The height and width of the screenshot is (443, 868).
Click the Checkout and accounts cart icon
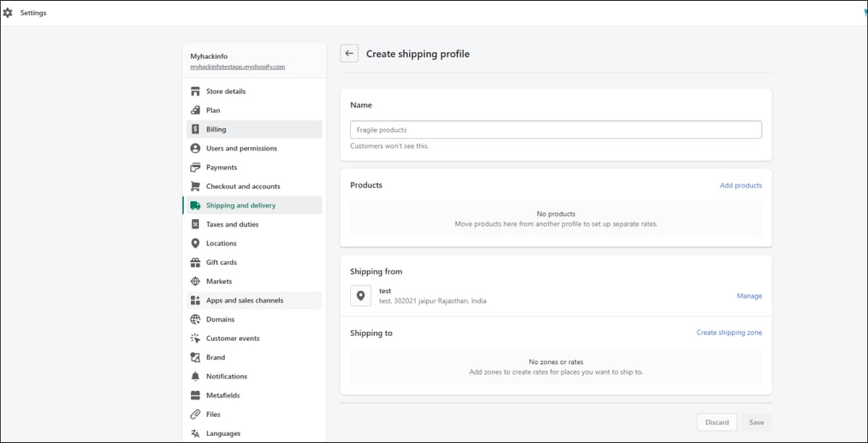coord(195,186)
